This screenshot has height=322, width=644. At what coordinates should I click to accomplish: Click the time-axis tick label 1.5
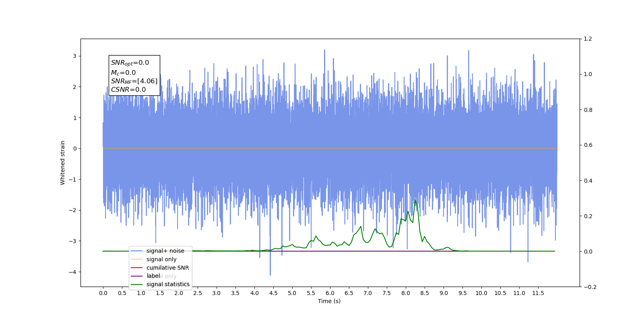click(160, 293)
